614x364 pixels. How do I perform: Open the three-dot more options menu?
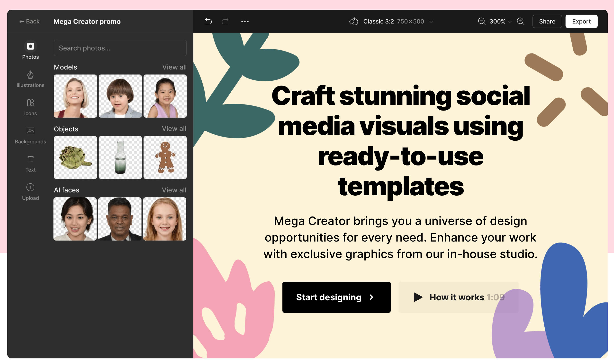(x=245, y=22)
